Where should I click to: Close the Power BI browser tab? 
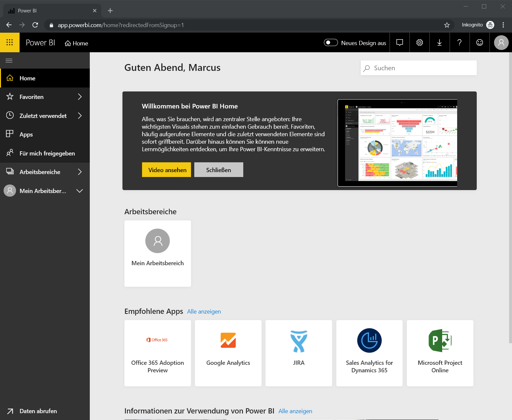pyautogui.click(x=95, y=10)
